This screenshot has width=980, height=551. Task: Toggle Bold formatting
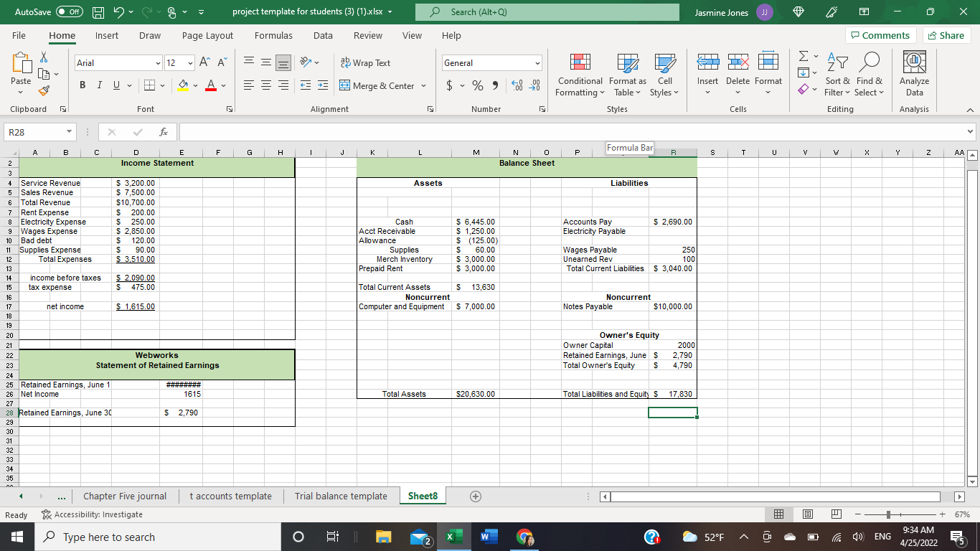82,85
